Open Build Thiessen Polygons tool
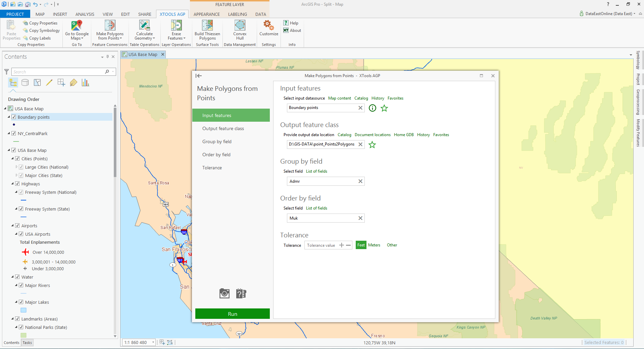This screenshot has height=349, width=644. click(x=207, y=30)
